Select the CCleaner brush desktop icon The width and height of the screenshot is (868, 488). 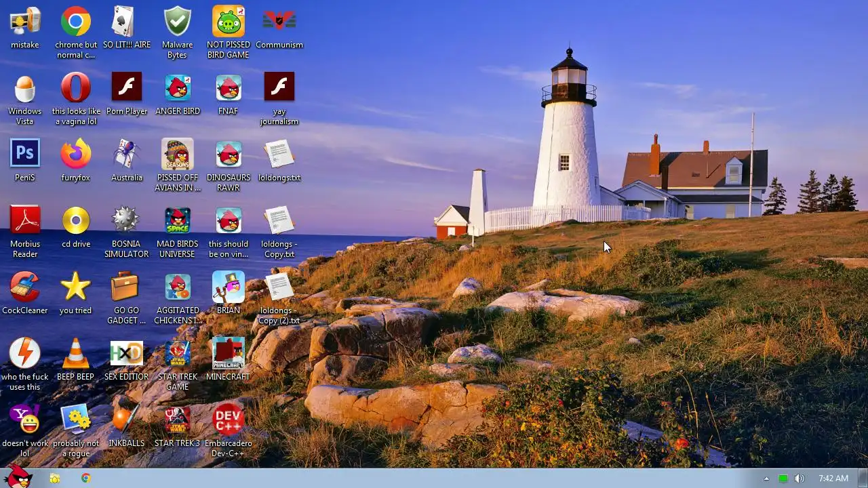pos(25,287)
